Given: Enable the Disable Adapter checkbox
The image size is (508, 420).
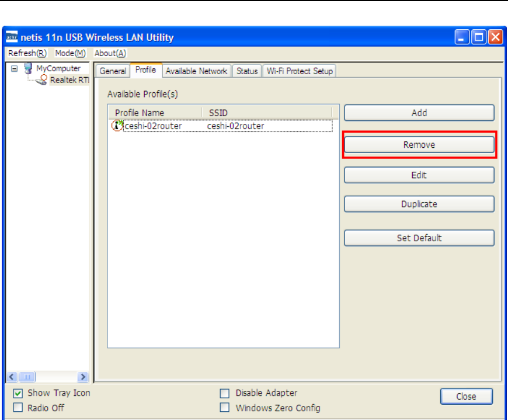Looking at the screenshot, I should [225, 393].
